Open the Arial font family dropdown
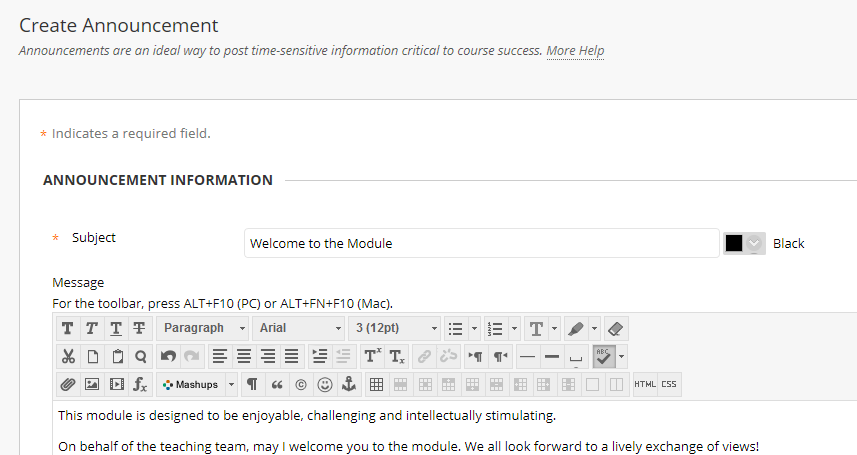The height and width of the screenshot is (455, 857). [298, 328]
